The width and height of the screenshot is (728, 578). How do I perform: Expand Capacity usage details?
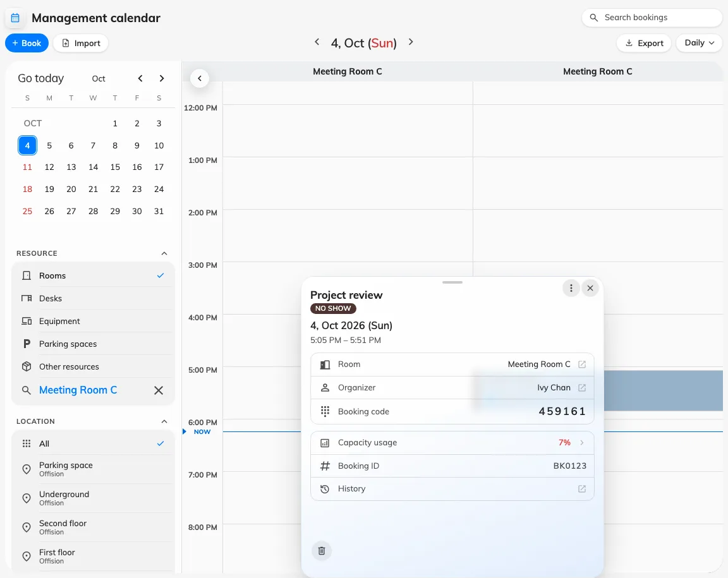[452, 443]
